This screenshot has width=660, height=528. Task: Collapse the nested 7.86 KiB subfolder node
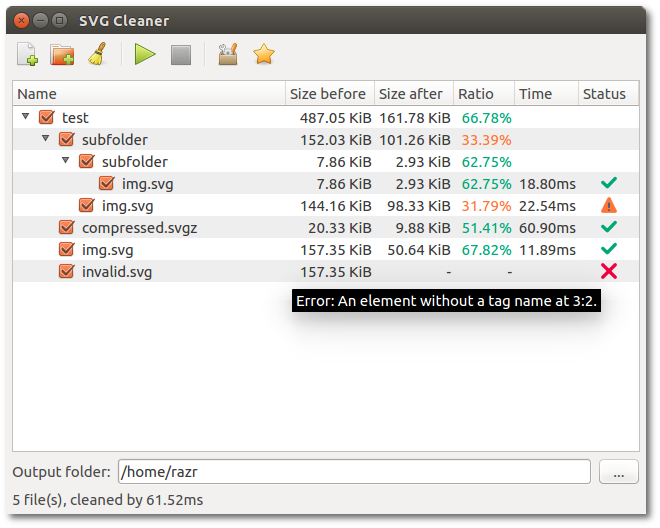click(66, 160)
